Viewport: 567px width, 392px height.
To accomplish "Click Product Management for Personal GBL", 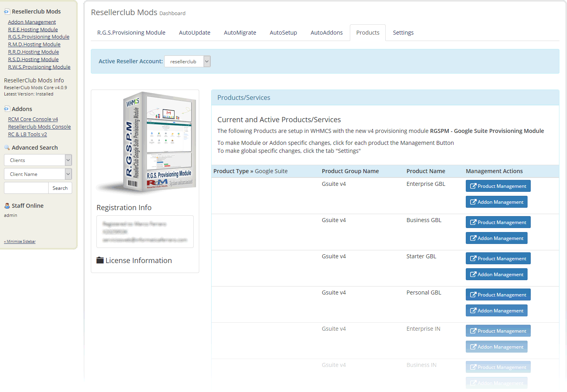I will [x=498, y=294].
